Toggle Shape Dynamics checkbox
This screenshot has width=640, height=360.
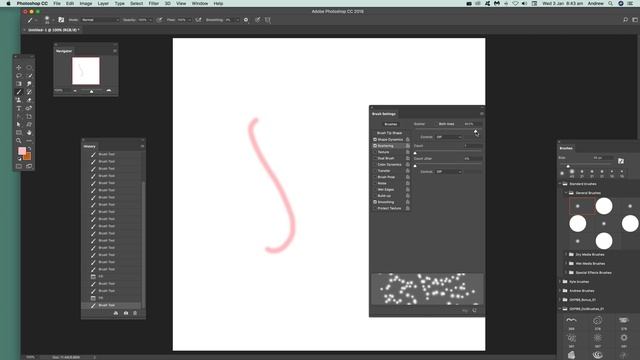click(x=375, y=140)
